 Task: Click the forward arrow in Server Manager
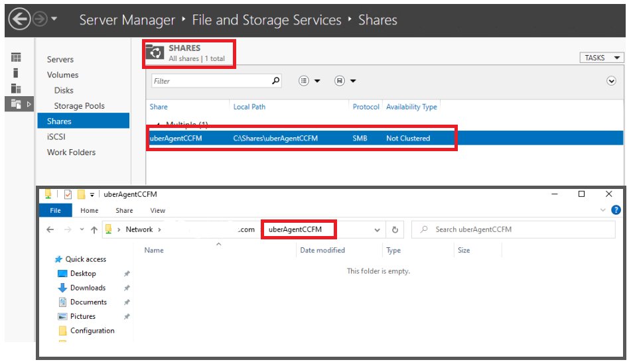[39, 19]
